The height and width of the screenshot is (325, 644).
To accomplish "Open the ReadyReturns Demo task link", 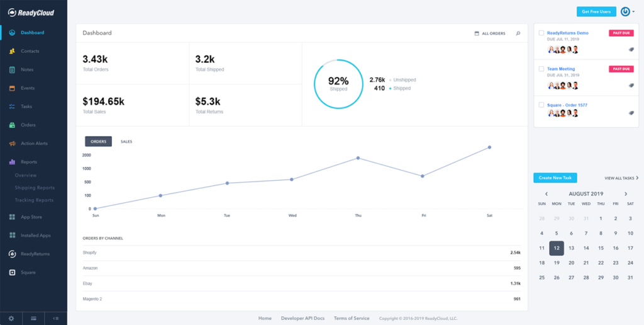I will pyautogui.click(x=568, y=33).
